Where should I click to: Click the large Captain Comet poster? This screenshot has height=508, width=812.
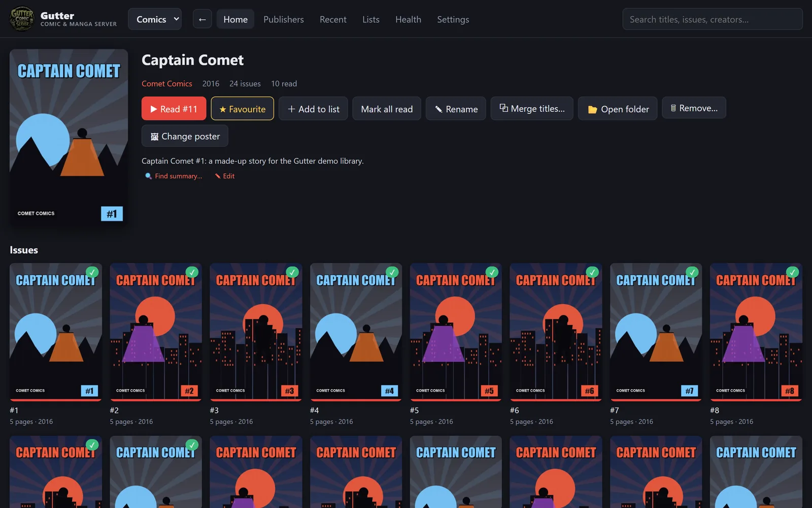point(69,137)
